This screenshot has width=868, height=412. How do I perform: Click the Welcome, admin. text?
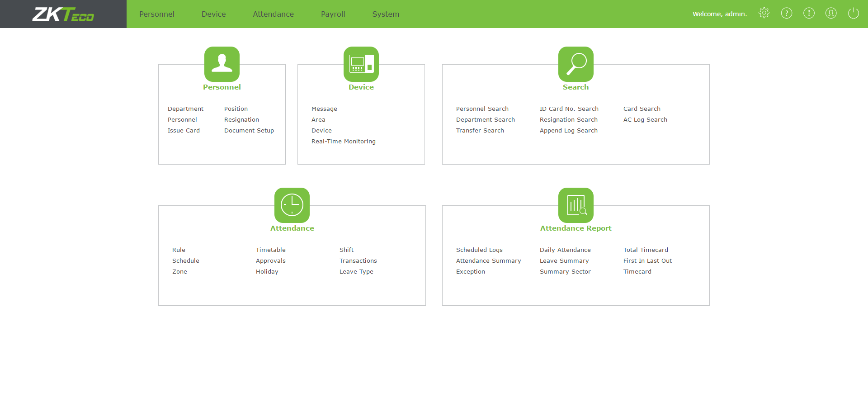[x=719, y=14]
